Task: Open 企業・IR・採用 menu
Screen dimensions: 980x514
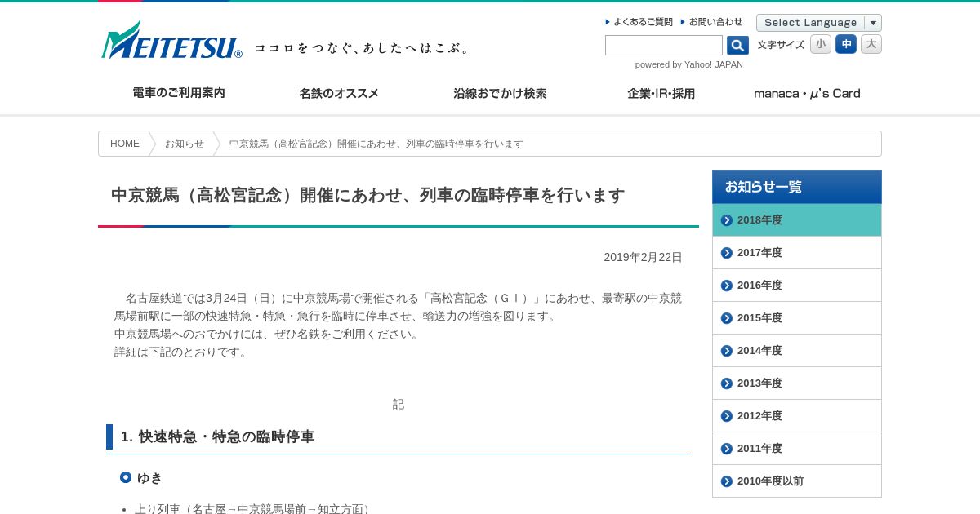Action: 661,93
